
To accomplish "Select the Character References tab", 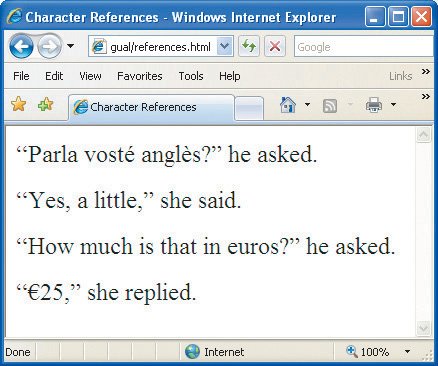I will pos(151,107).
